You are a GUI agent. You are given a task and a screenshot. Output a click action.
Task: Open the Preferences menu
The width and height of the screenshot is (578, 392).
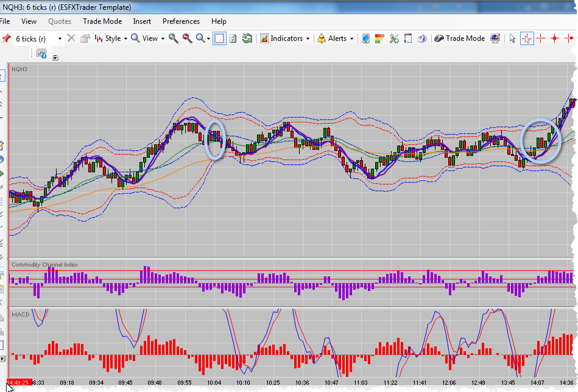[x=181, y=21]
